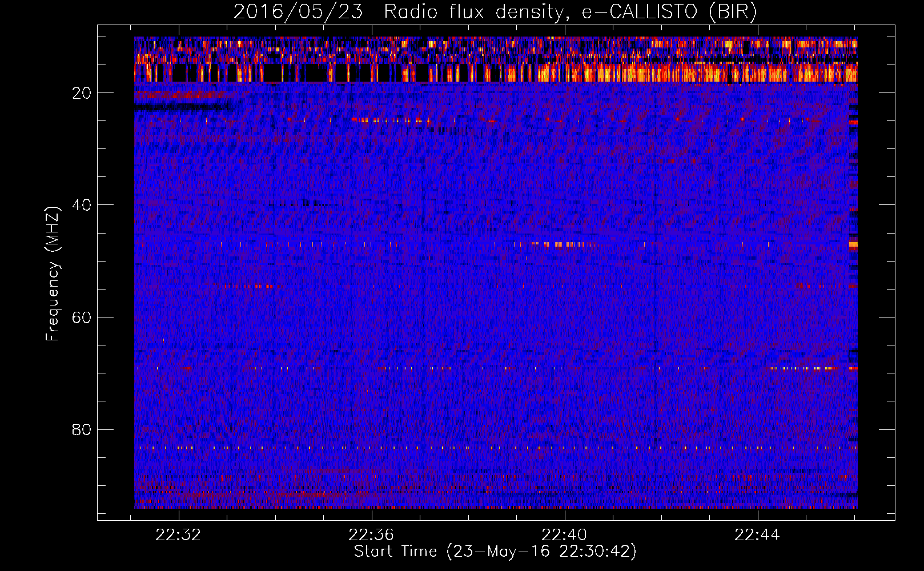Image resolution: width=924 pixels, height=571 pixels.
Task: Click the 'Start Time (23-May-16 22:30:42)' label
Action: click(495, 552)
